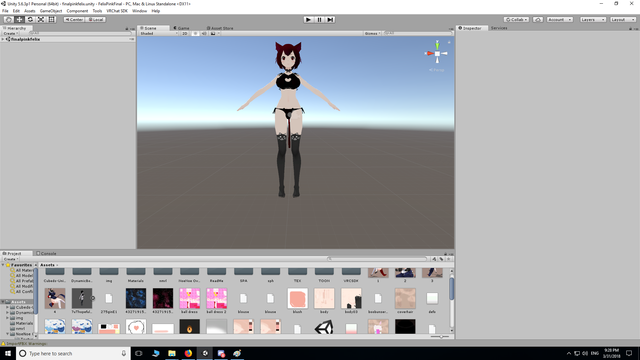
Task: Click the Hierarchy search field
Action: [x=80, y=33]
